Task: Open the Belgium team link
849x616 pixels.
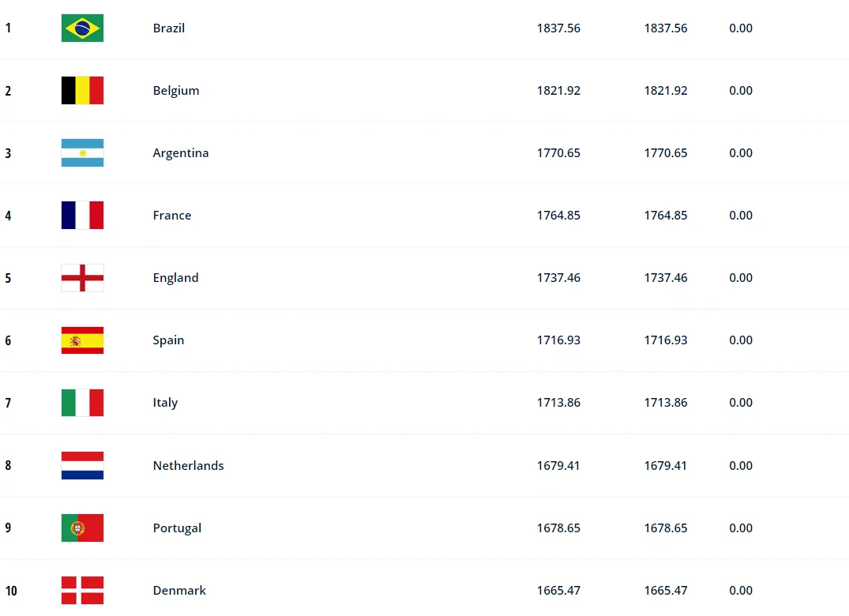Action: pos(176,91)
